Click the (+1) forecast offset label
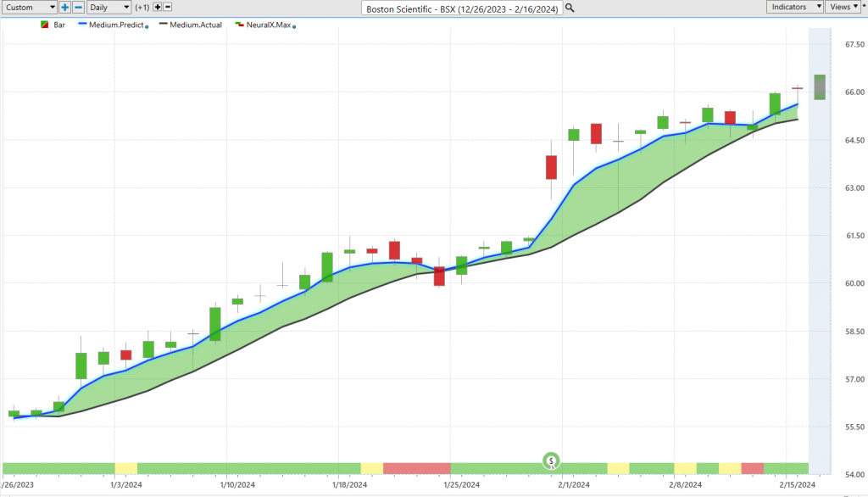The image size is (868, 497). click(142, 7)
